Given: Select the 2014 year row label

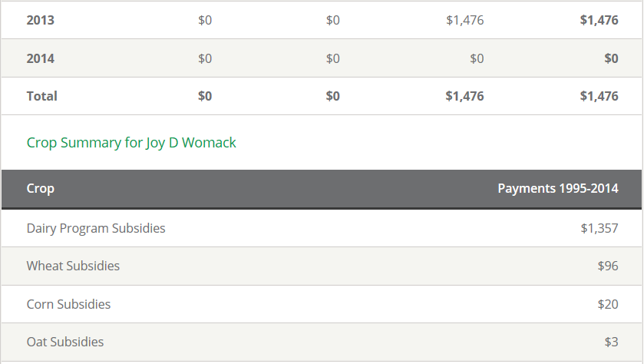Looking at the screenshot, I should 40,58.
